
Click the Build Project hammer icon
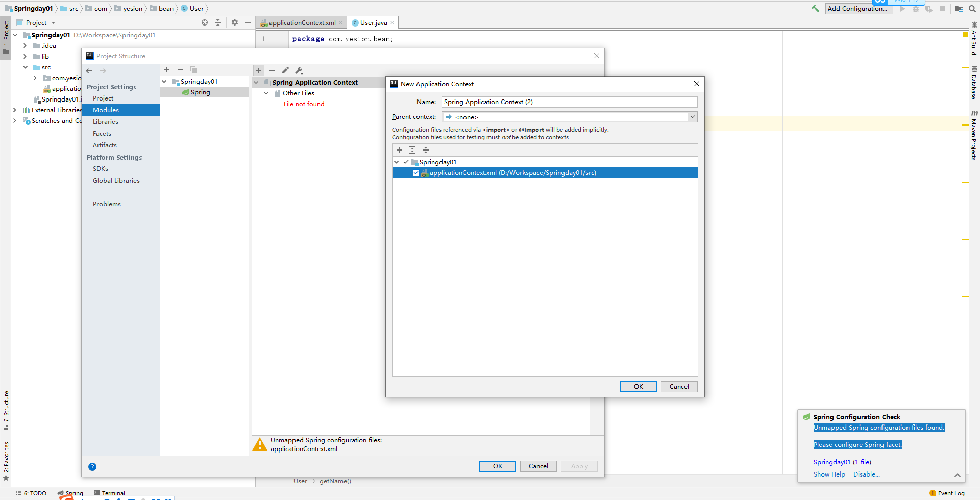coord(815,9)
